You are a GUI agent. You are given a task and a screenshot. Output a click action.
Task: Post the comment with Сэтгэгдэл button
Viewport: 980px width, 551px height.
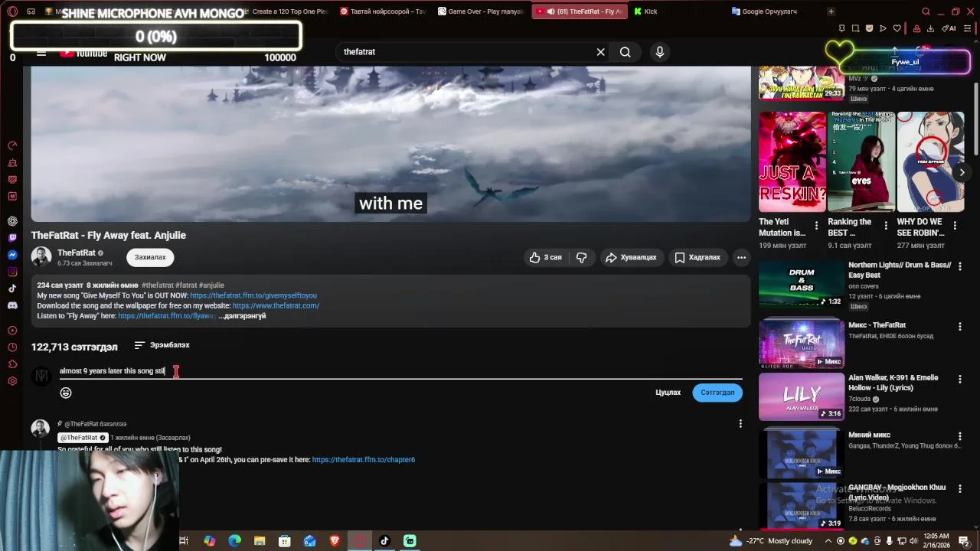[x=717, y=393]
